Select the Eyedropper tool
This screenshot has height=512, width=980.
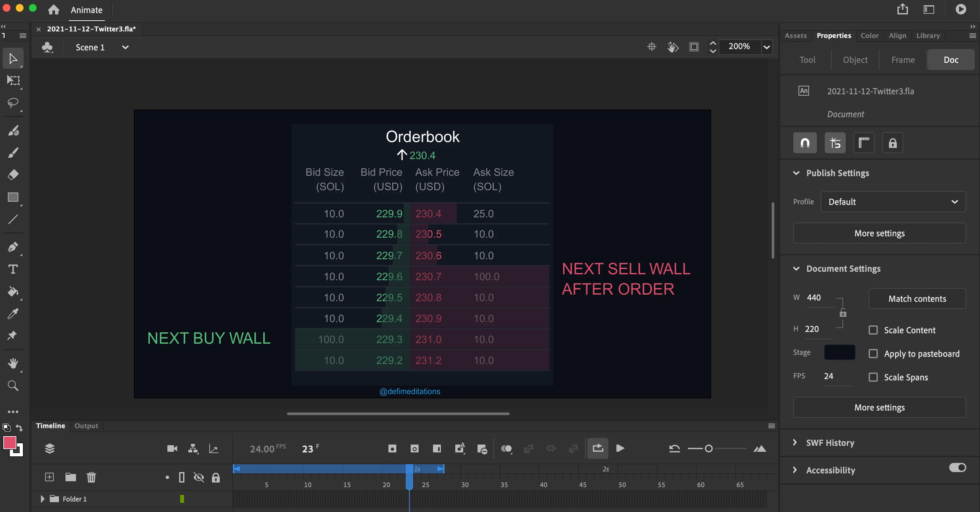click(13, 314)
